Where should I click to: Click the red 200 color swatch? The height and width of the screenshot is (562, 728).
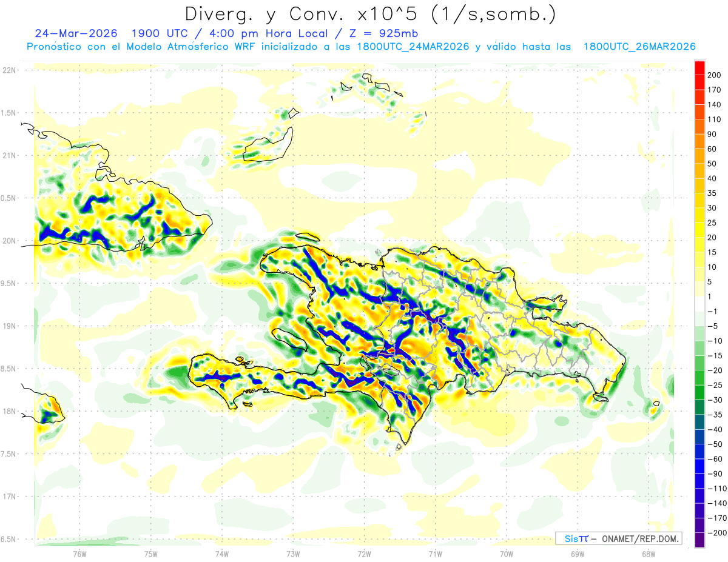click(x=699, y=67)
